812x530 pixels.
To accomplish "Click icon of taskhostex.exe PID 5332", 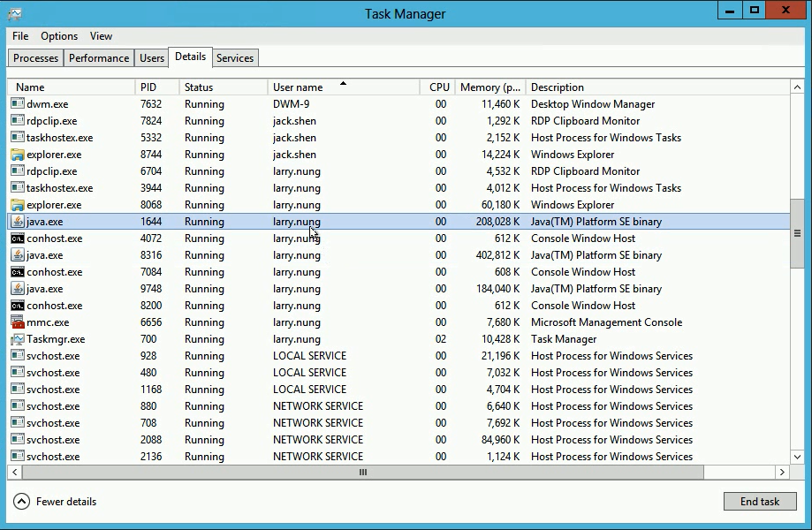I will [x=18, y=138].
